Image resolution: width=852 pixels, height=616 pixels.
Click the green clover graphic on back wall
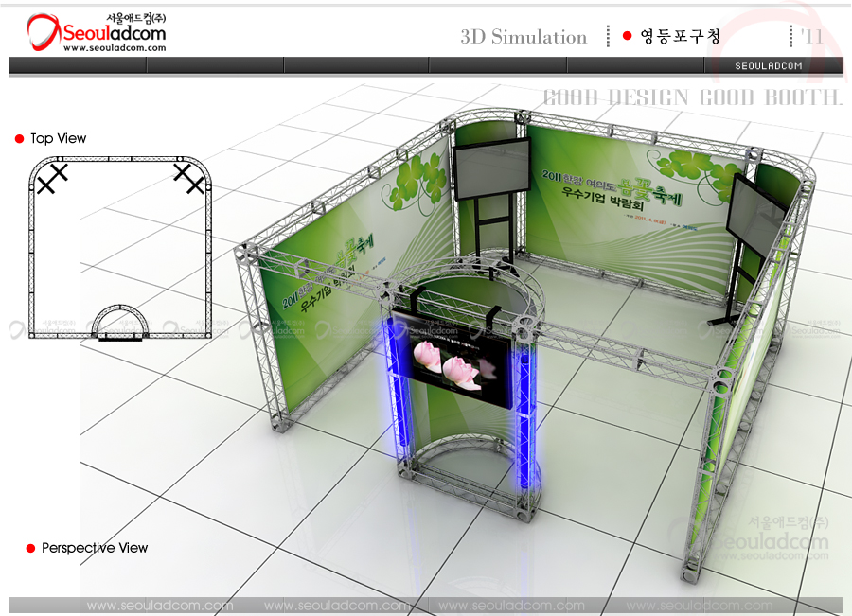[409, 180]
